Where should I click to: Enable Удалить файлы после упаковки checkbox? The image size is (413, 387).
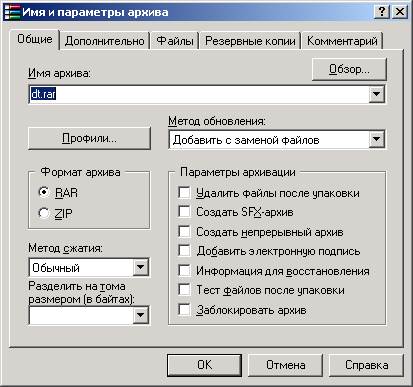184,192
